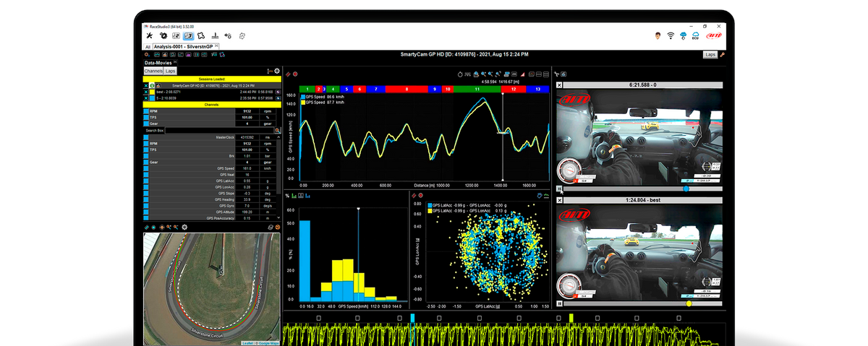Screen dimensions: 868x346
Task: Open the Channels tab in Data-Movies
Action: click(x=153, y=71)
